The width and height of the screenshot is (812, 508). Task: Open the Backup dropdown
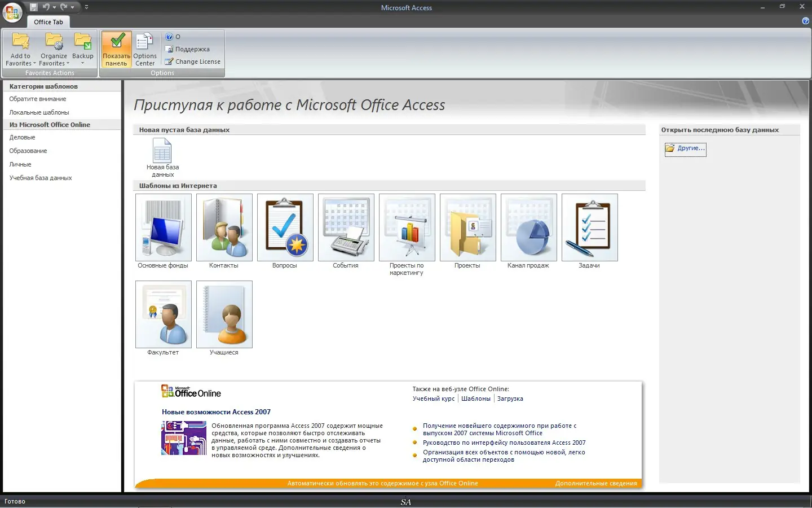click(83, 49)
